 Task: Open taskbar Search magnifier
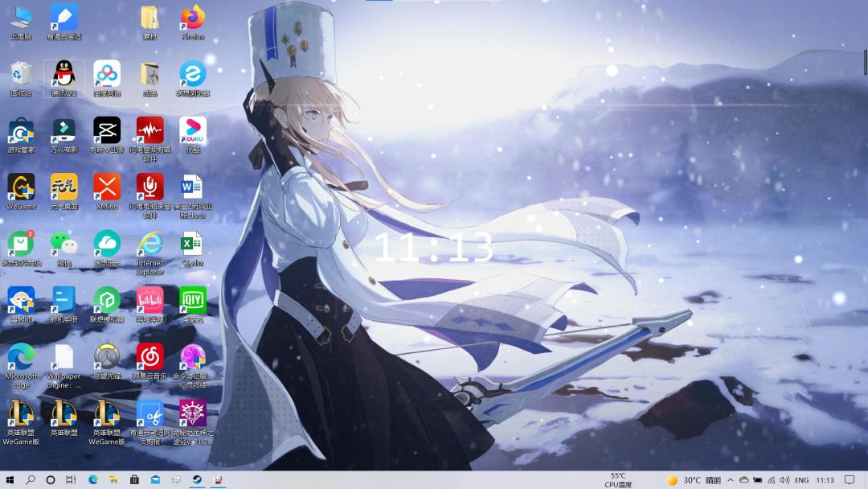(x=30, y=479)
